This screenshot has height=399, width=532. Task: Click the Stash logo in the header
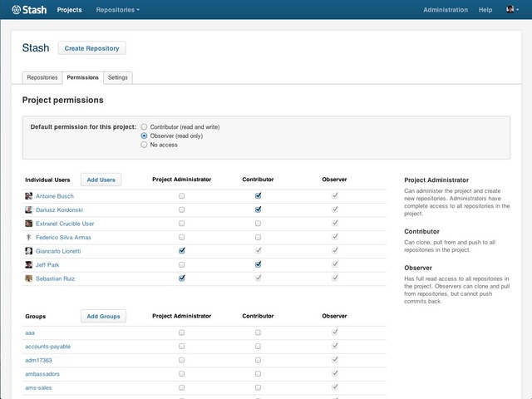[29, 10]
